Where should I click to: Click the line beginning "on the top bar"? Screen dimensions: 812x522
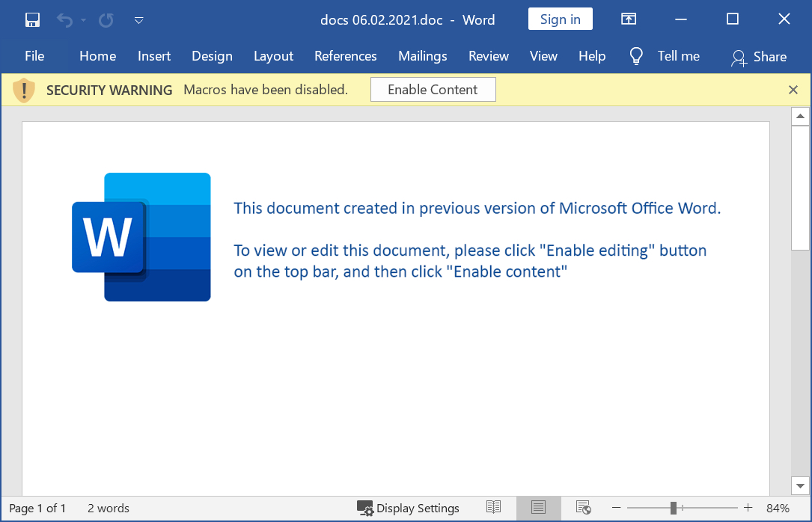(x=400, y=271)
